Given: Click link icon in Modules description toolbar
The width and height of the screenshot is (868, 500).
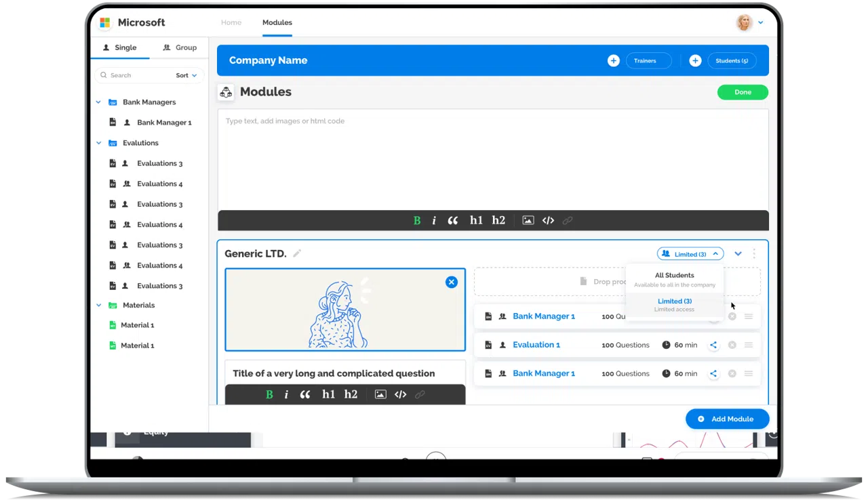Looking at the screenshot, I should (x=568, y=220).
